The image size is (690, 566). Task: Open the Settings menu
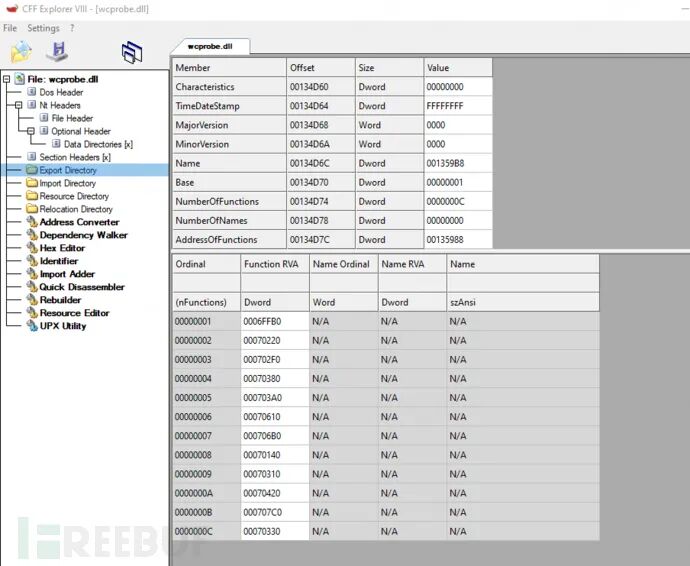(x=43, y=28)
